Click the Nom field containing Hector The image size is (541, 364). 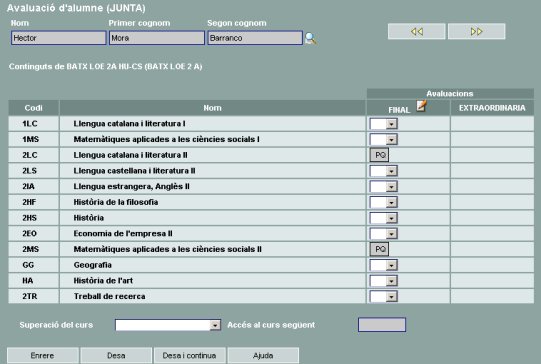58,38
